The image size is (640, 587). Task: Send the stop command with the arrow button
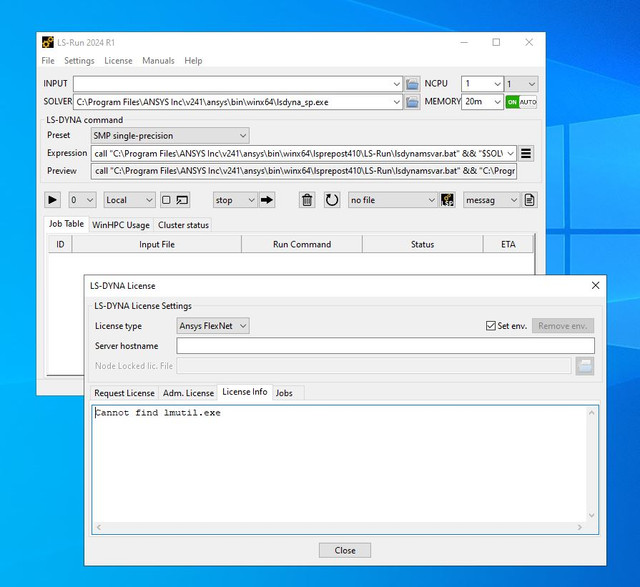[x=267, y=200]
